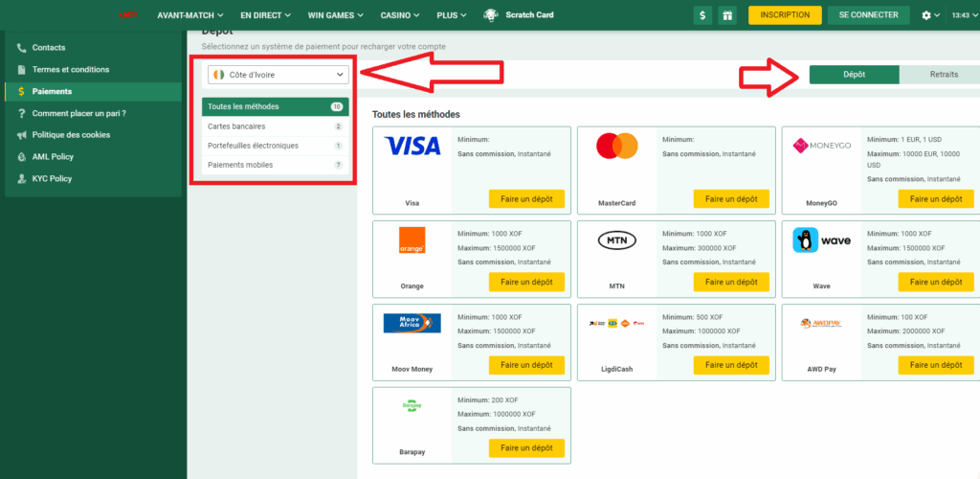Filter by Portefeuilles électroniques
The width and height of the screenshot is (980, 479).
275,146
